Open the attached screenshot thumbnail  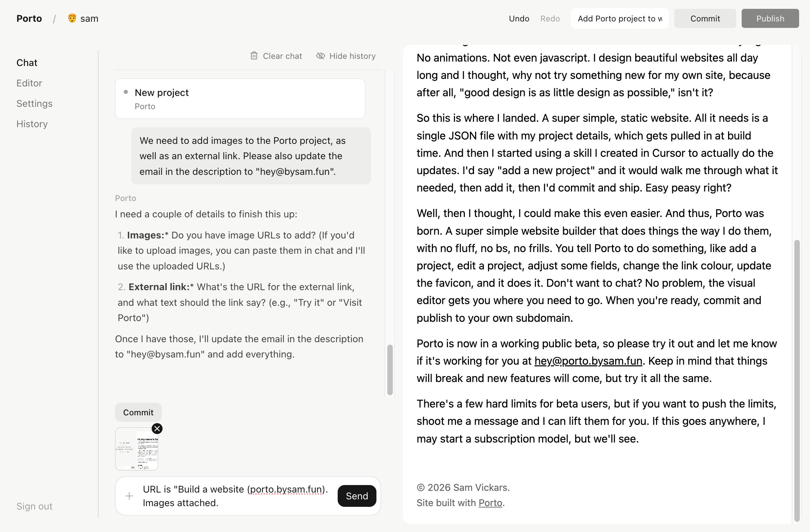click(137, 449)
